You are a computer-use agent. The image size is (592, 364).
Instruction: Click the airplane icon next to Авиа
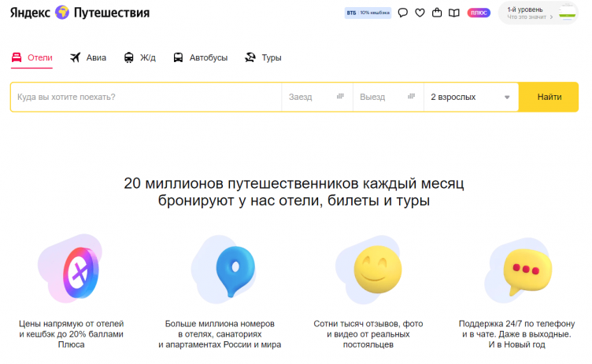click(x=75, y=57)
